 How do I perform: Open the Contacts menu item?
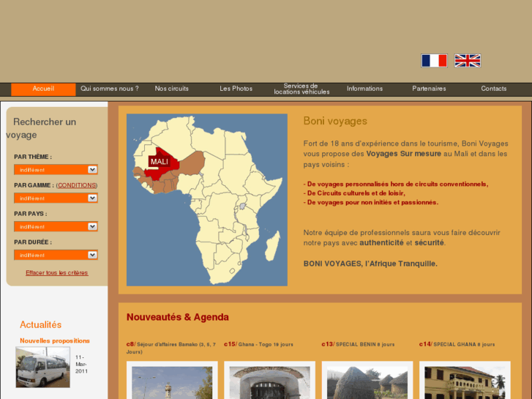pyautogui.click(x=494, y=89)
